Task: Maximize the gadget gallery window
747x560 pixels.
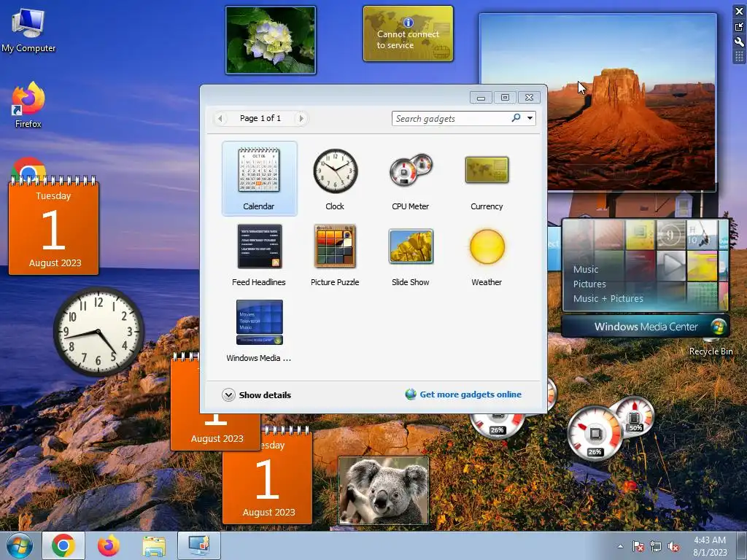Action: click(x=505, y=98)
